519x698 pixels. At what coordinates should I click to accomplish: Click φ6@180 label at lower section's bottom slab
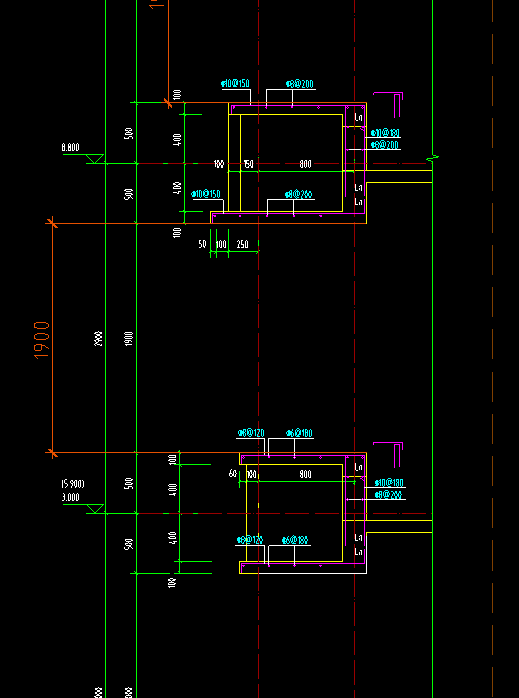coord(295,540)
